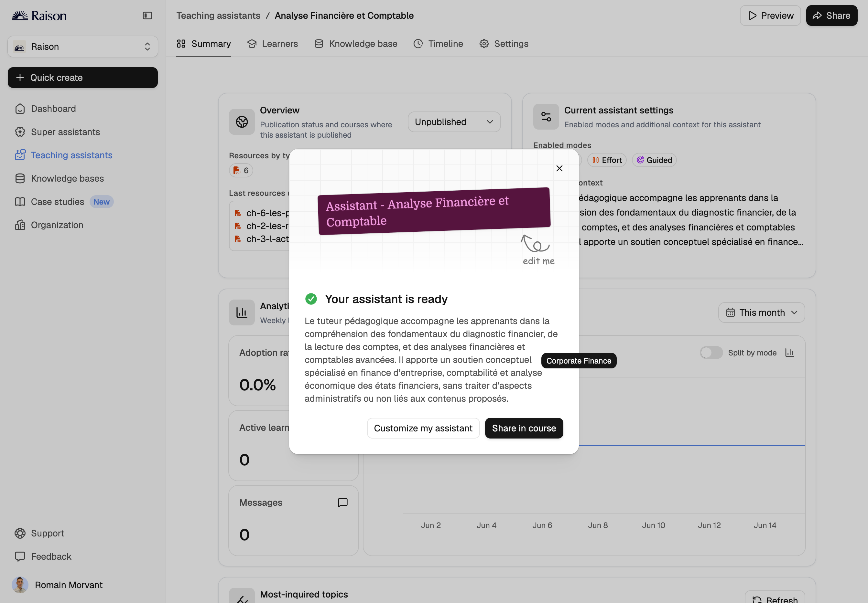This screenshot has width=868, height=603.
Task: Switch to the Learners tab
Action: coord(272,44)
